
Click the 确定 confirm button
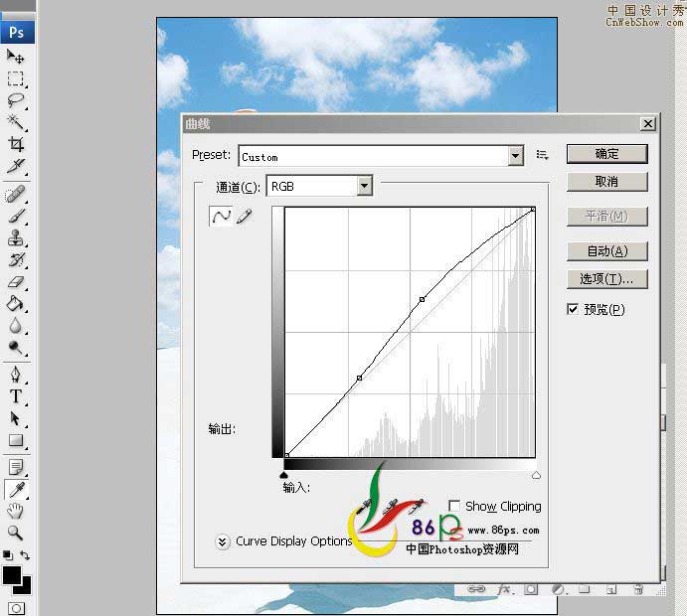tap(606, 154)
